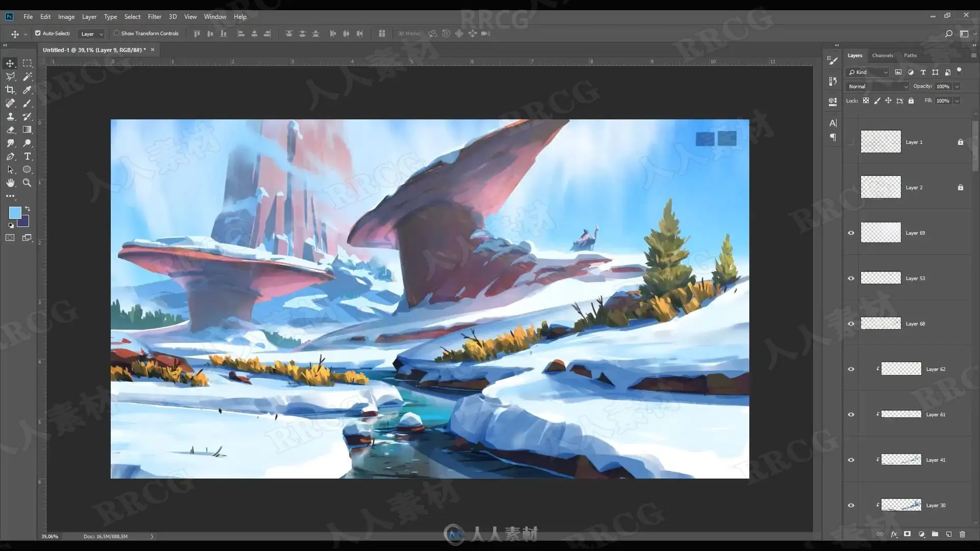Open the Brush Settings panel icon
The width and height of the screenshot is (980, 551).
coord(833,61)
